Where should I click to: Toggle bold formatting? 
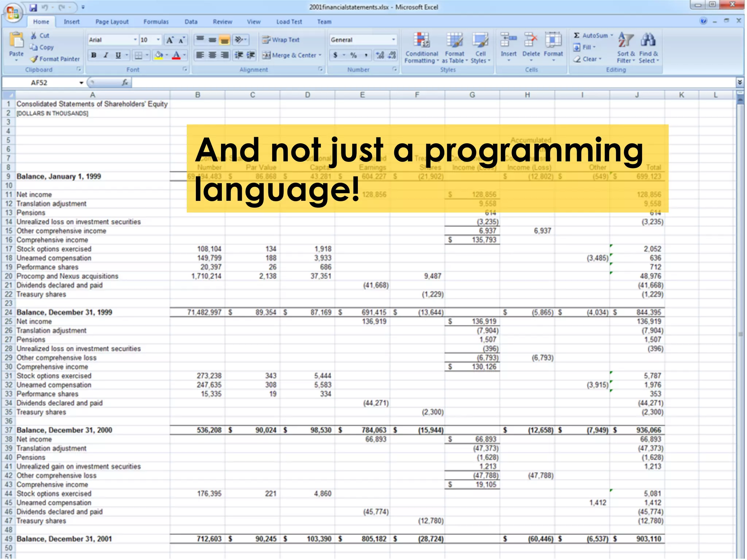(94, 55)
